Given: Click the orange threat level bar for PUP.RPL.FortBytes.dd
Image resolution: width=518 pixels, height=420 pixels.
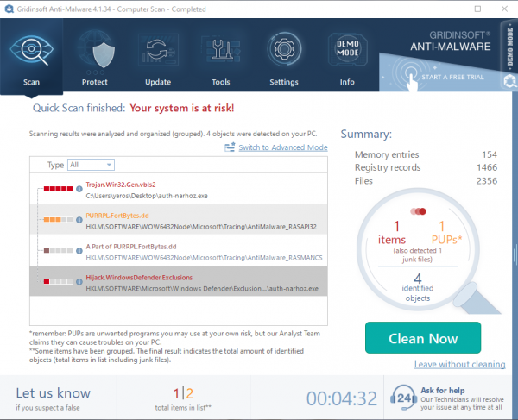Looking at the screenshot, I should coord(58,220).
